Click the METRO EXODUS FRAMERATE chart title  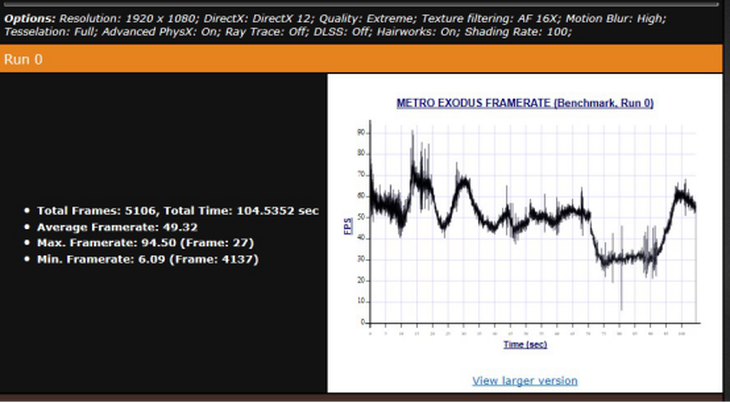click(525, 103)
